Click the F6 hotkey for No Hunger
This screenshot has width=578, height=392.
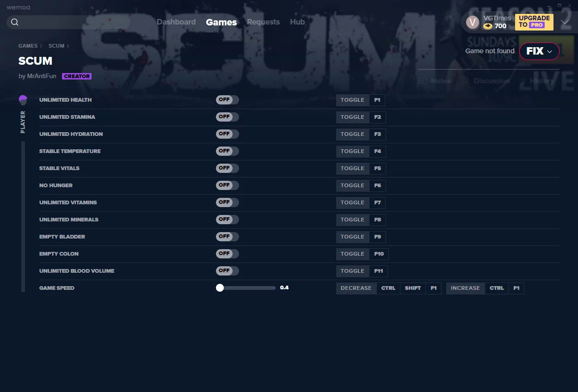click(377, 185)
